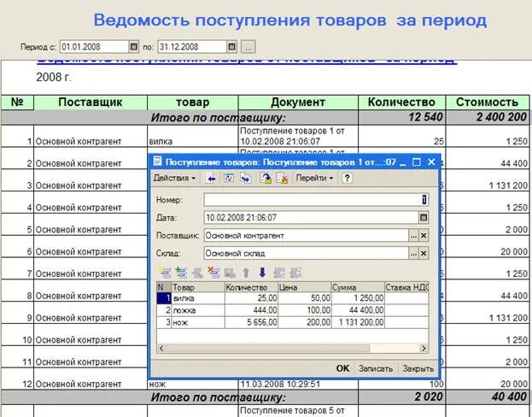
Task: Click the Количество column header in dialog
Action: tap(251, 287)
